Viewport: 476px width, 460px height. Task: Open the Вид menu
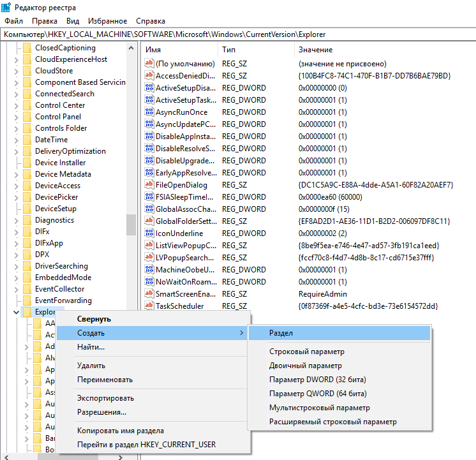(x=73, y=21)
